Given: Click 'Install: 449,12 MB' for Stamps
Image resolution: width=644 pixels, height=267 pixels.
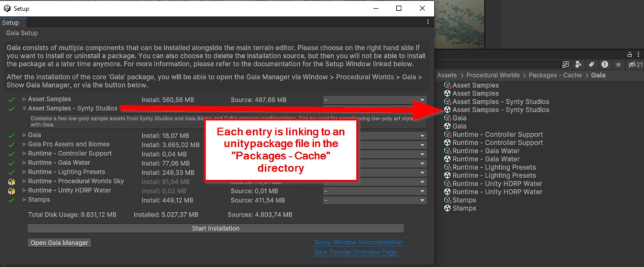Looking at the screenshot, I should tap(168, 201).
